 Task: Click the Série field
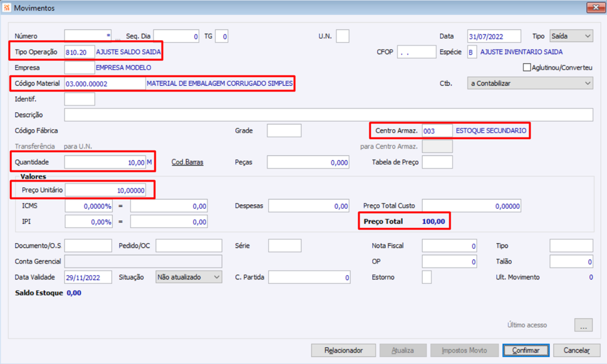pyautogui.click(x=285, y=246)
